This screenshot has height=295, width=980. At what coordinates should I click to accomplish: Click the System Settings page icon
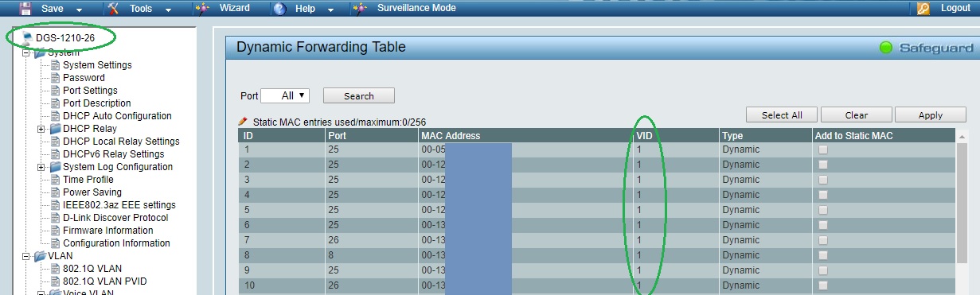[56, 65]
